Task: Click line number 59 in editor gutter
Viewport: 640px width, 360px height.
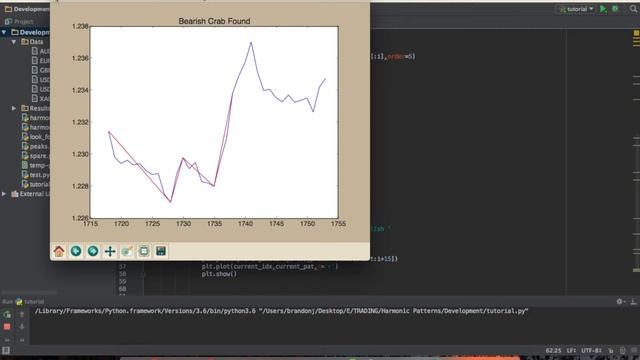Action: coord(122,282)
